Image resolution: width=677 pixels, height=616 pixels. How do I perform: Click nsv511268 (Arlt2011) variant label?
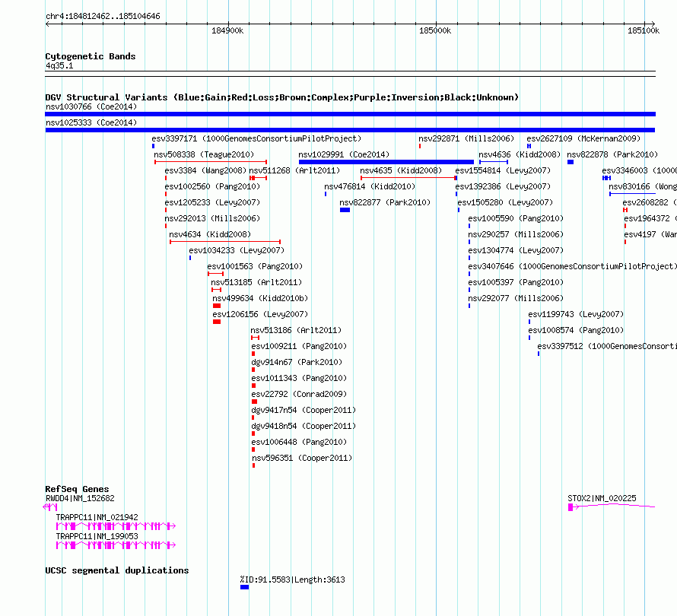[294, 170]
